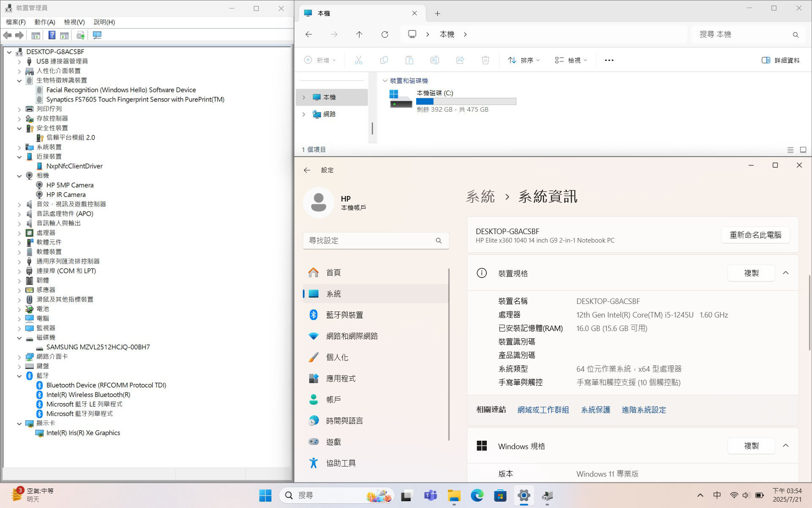Refresh the File Explorer view
Image resolution: width=812 pixels, height=508 pixels.
(384, 34)
